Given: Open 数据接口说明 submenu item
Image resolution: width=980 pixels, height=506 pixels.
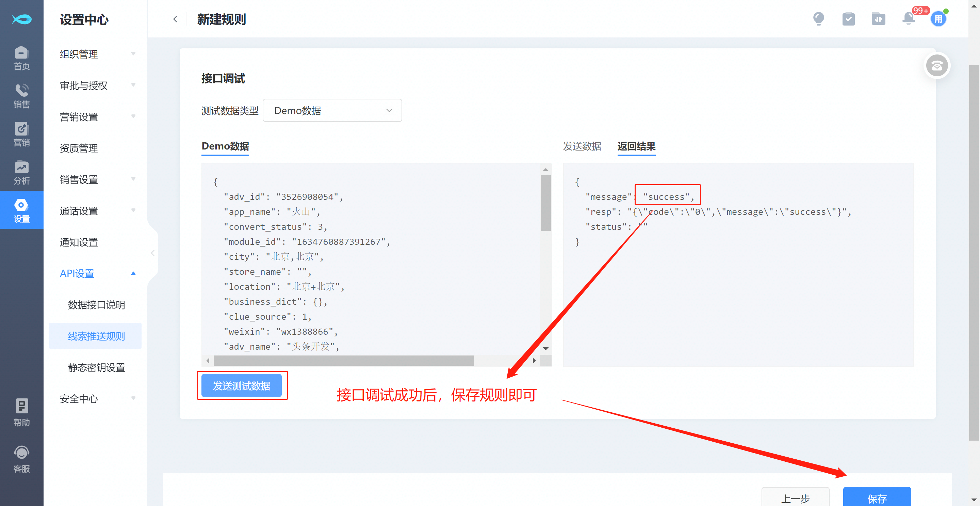Looking at the screenshot, I should [x=96, y=305].
